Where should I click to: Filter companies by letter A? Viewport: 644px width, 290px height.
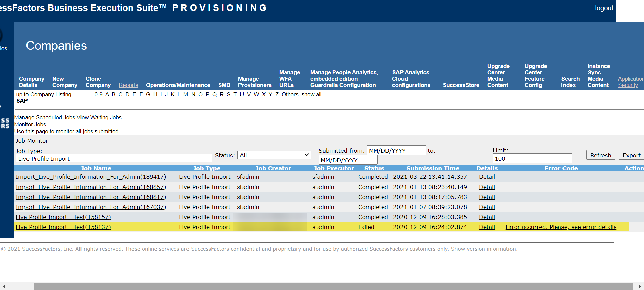(x=107, y=94)
